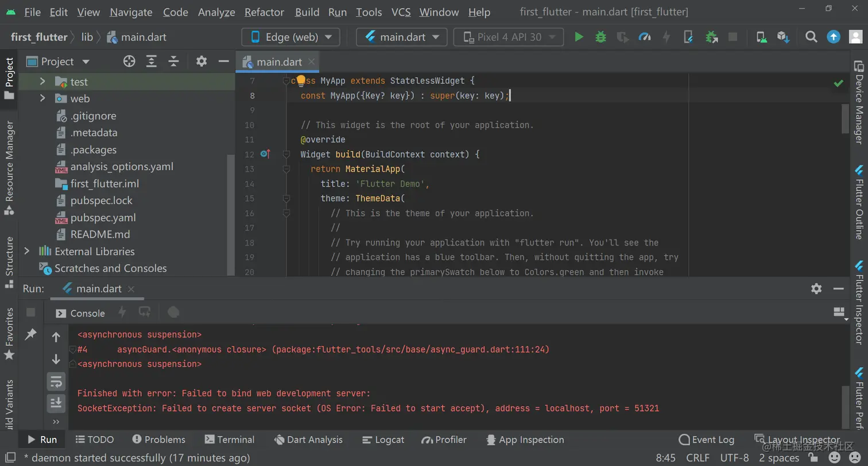Click the blue update arrow icon
The image size is (868, 466).
point(834,37)
